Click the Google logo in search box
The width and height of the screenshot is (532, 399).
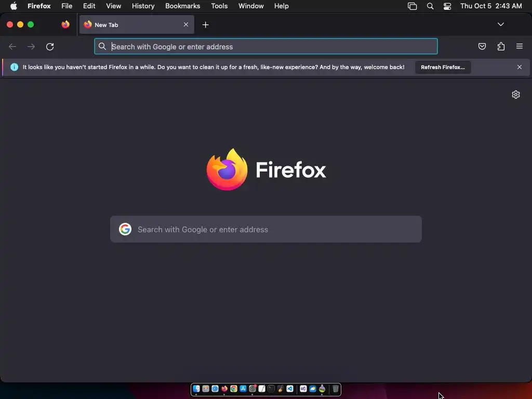(125, 229)
